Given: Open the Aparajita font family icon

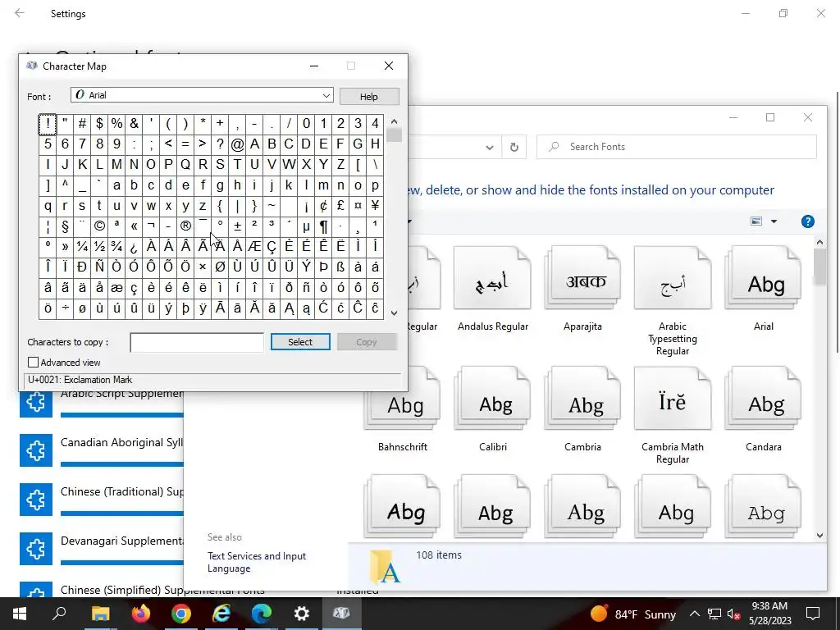Looking at the screenshot, I should pyautogui.click(x=582, y=278).
